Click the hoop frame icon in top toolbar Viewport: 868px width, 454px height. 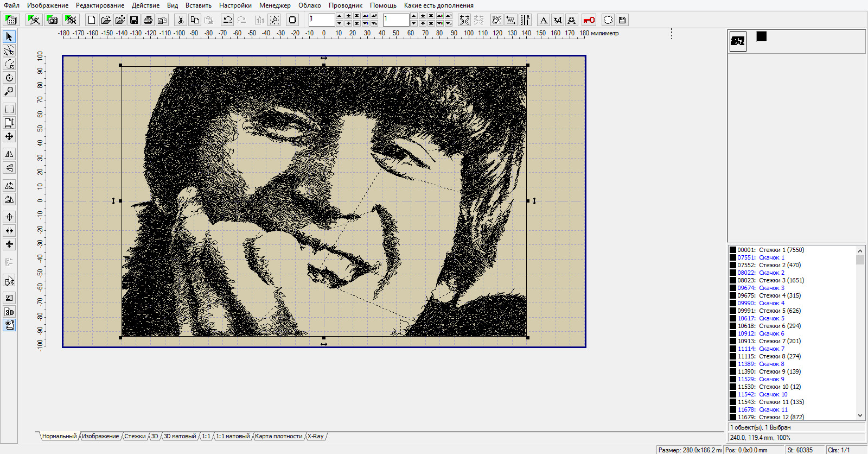click(x=292, y=20)
